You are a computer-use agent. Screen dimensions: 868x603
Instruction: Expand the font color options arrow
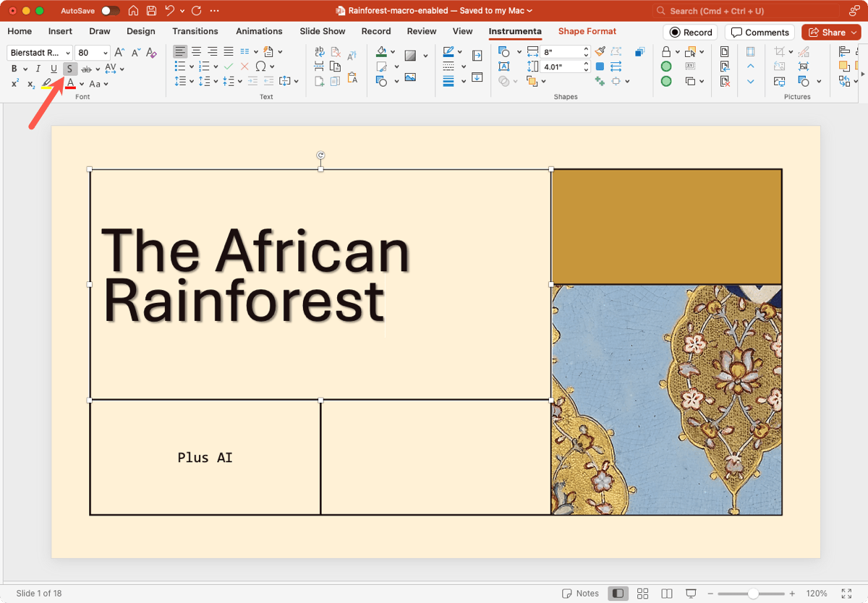pos(82,84)
